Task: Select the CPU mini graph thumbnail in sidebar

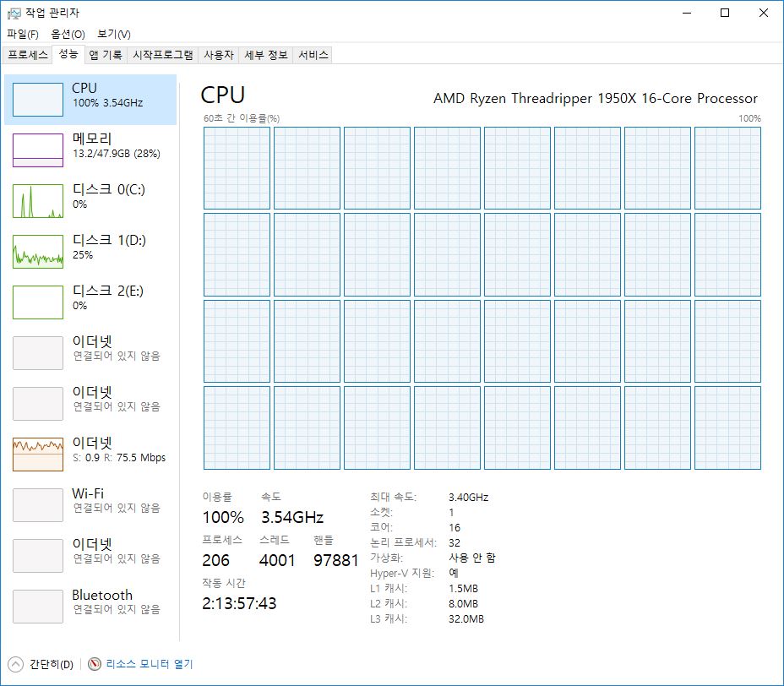Action: (38, 100)
